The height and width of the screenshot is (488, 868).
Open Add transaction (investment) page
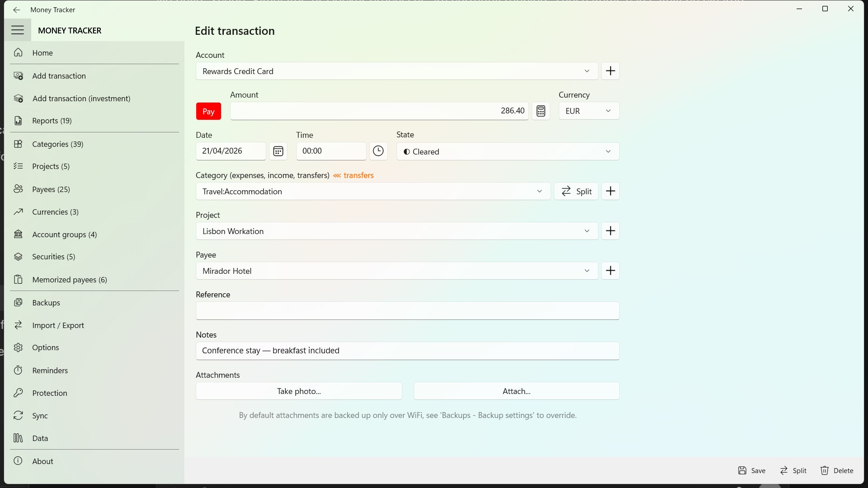[x=94, y=99]
